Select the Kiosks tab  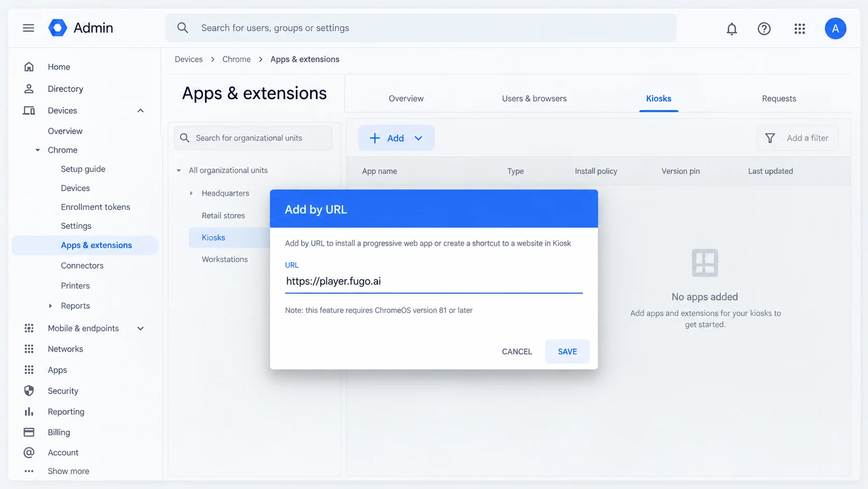[658, 99]
